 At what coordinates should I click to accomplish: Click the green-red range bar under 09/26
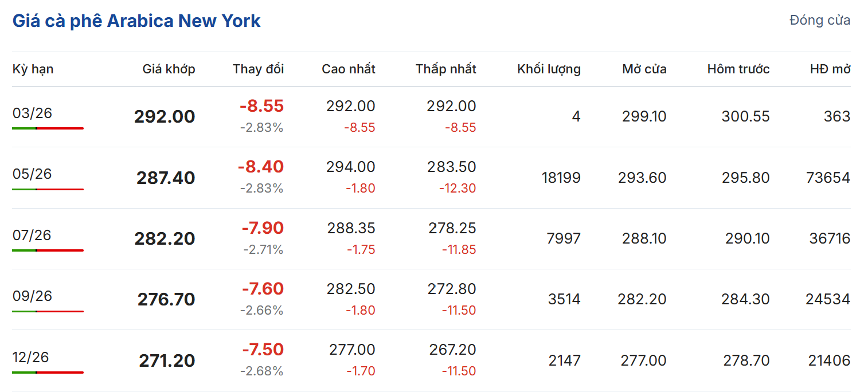48,311
